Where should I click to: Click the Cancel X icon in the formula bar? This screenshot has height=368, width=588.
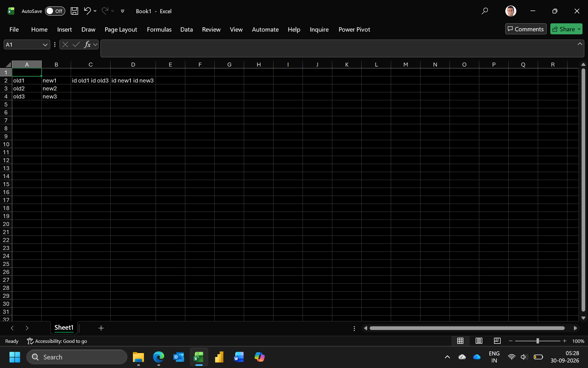(x=65, y=44)
